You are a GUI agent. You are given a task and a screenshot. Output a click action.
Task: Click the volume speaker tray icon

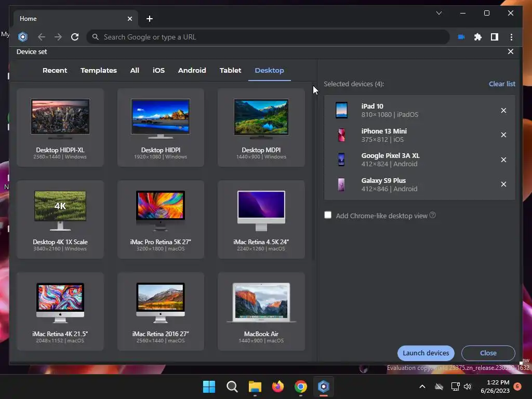[468, 387]
